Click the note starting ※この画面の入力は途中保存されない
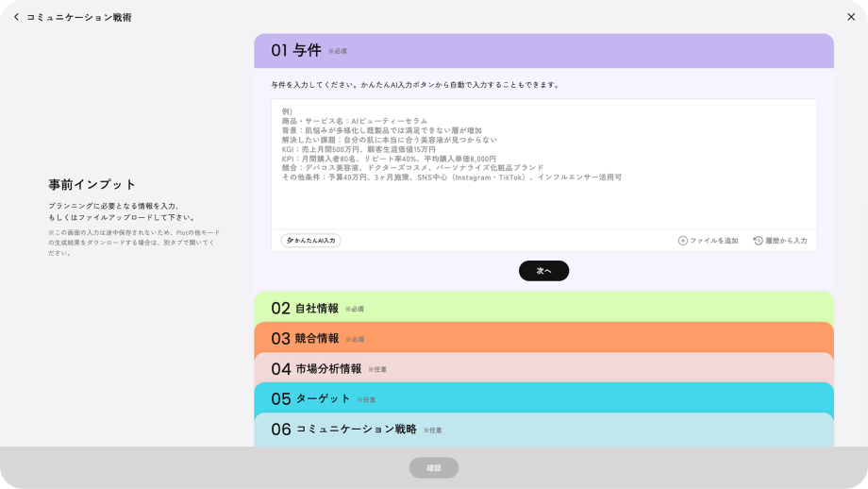 point(134,243)
